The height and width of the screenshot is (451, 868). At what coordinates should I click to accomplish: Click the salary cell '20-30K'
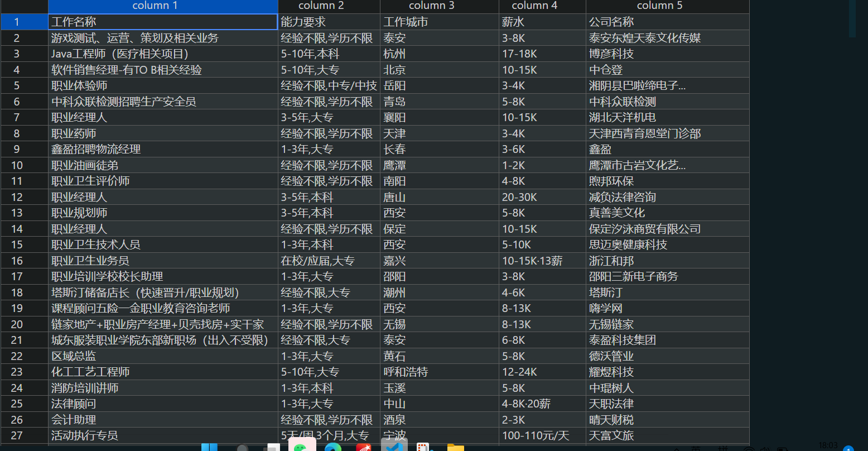click(542, 197)
